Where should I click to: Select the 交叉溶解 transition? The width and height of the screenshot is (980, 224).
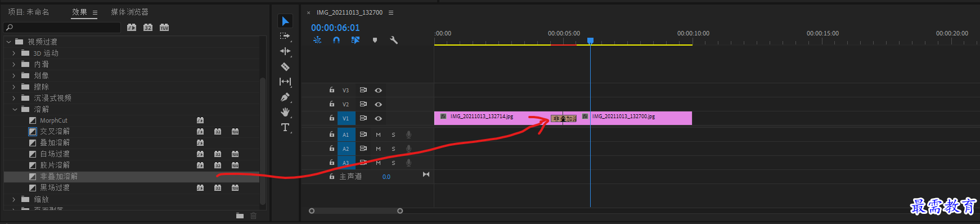[x=55, y=131]
